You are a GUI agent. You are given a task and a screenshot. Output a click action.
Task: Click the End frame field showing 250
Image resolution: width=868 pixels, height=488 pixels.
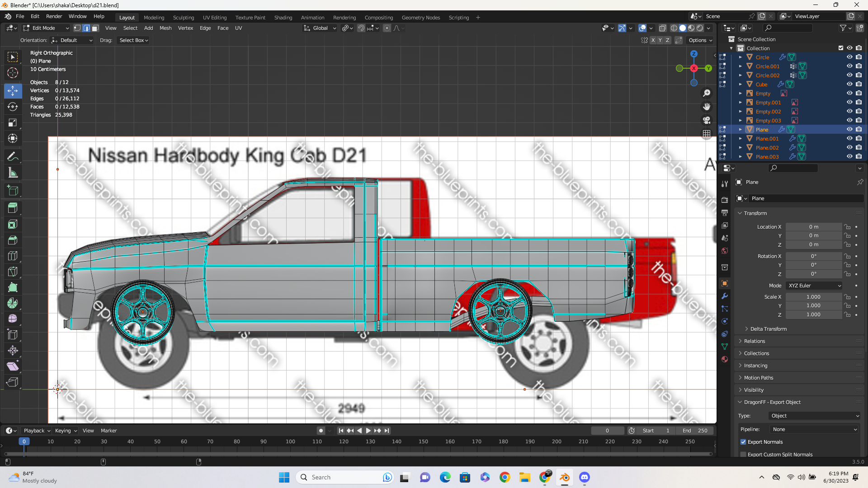click(x=695, y=431)
